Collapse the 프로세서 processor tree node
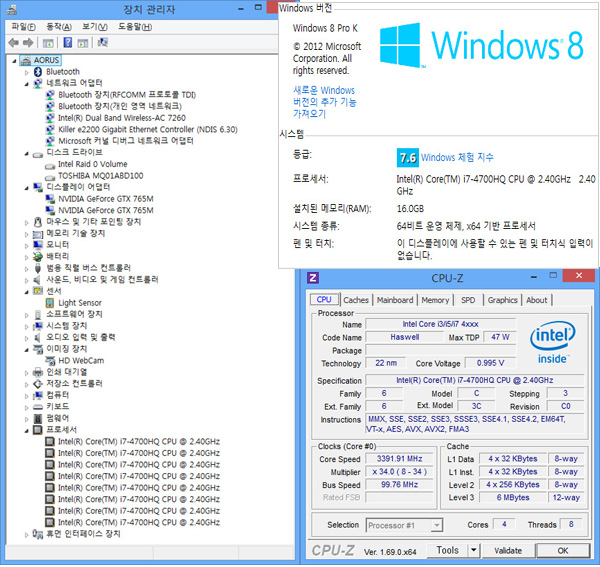Screen dimensions: 600x567 [26, 429]
